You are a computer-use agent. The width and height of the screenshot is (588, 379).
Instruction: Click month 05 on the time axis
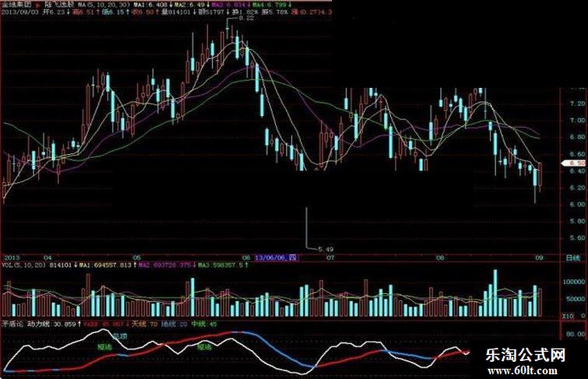(137, 258)
